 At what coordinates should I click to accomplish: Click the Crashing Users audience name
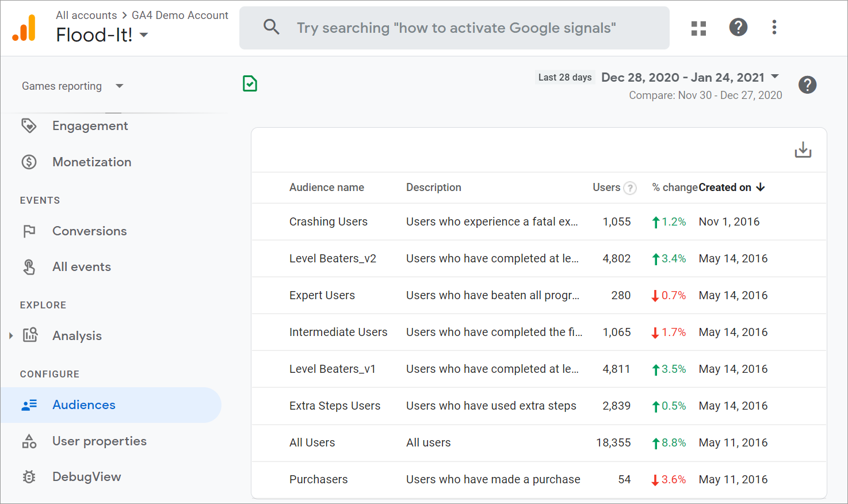pyautogui.click(x=328, y=222)
